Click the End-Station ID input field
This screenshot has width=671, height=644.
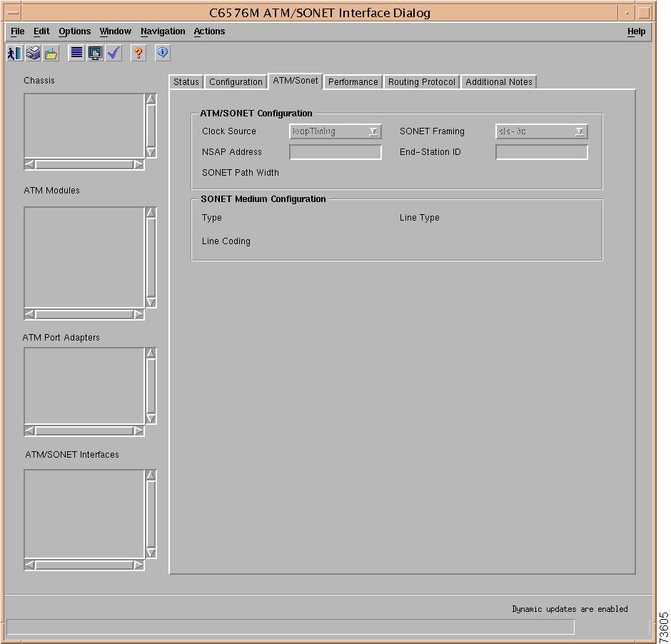(541, 152)
